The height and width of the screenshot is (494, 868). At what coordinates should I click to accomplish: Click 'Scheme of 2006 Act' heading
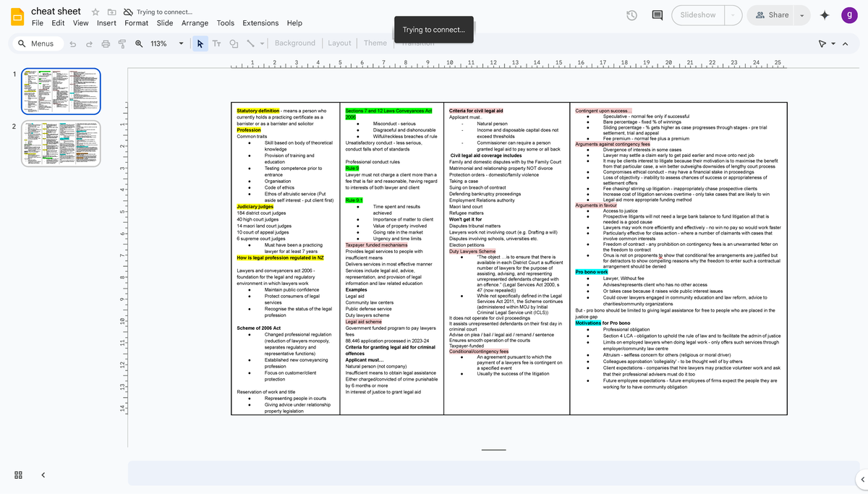[x=258, y=328]
